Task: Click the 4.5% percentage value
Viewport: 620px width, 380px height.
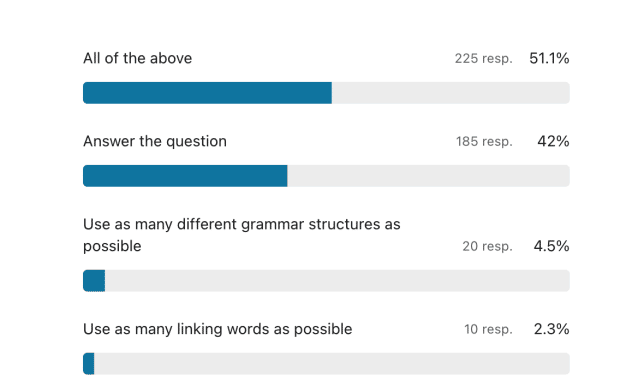Action: tap(551, 246)
